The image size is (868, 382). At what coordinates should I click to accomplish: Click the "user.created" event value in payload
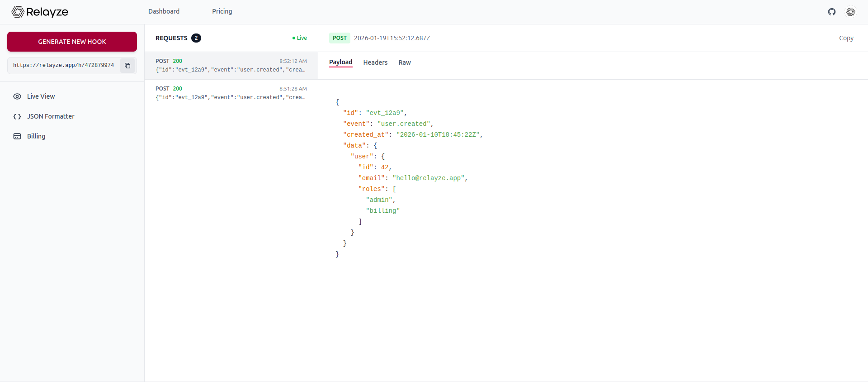click(x=404, y=124)
